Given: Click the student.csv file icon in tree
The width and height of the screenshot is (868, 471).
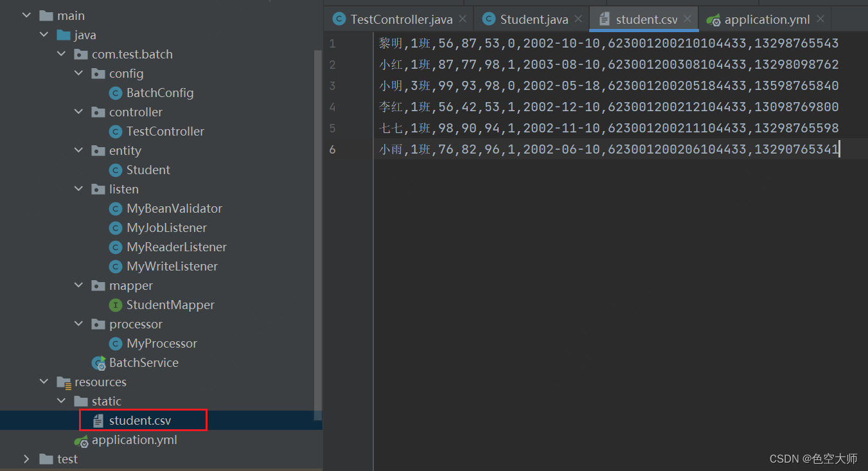Looking at the screenshot, I should pos(98,421).
